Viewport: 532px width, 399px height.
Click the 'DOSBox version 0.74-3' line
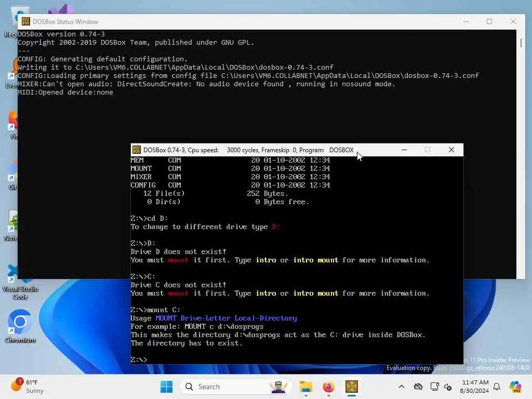click(x=61, y=34)
